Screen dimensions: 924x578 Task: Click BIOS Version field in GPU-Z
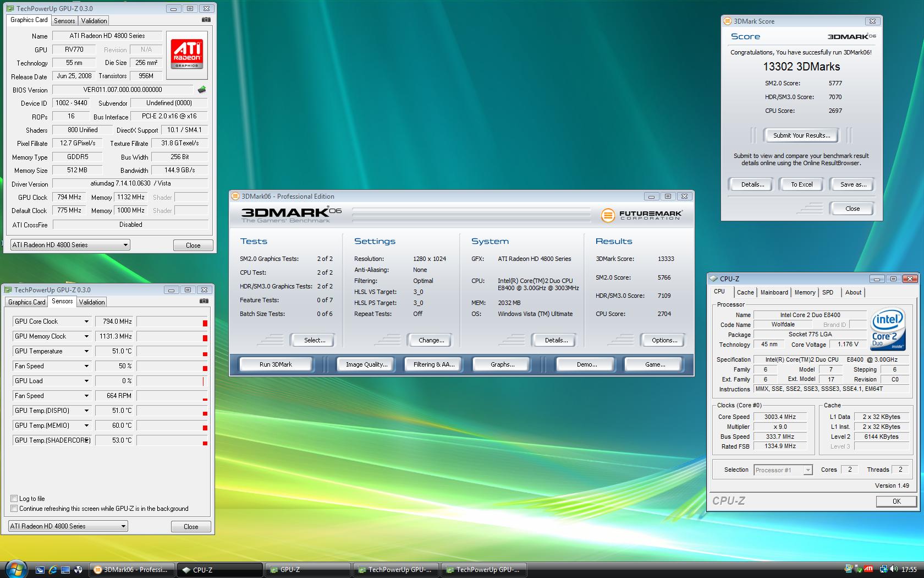[x=123, y=90]
